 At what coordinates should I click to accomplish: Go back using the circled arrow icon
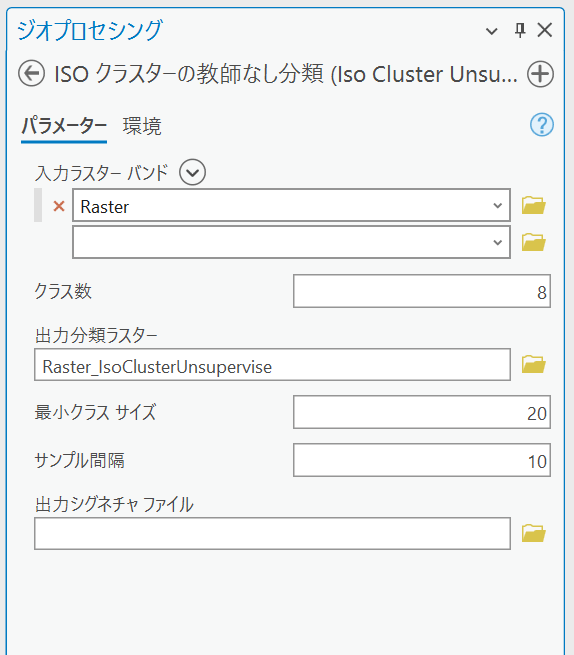click(x=31, y=74)
